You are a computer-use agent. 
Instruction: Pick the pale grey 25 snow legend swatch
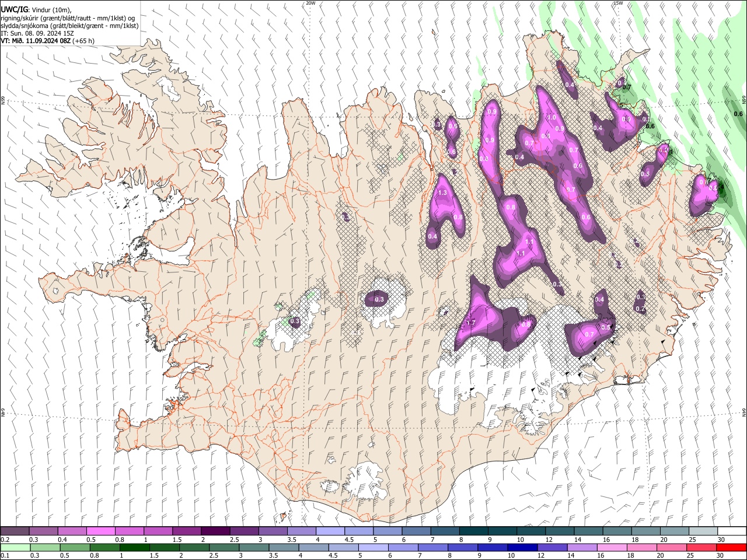click(703, 531)
